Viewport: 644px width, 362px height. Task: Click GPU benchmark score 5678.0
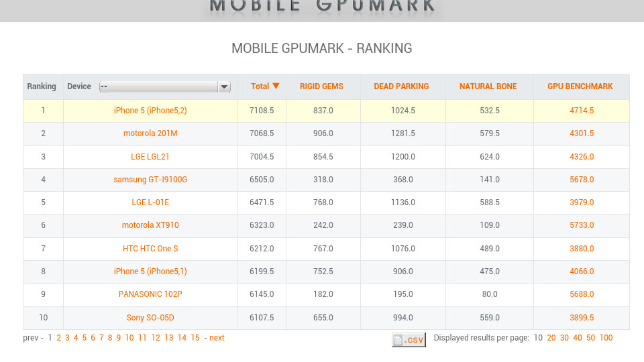coord(582,180)
